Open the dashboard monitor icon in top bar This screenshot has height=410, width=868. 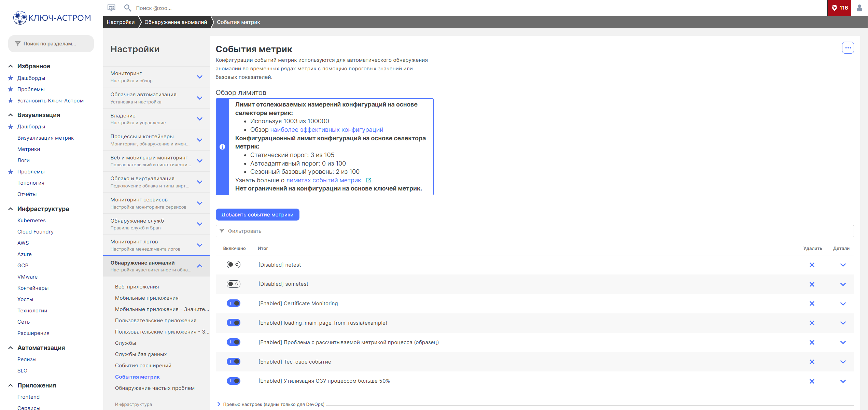(111, 8)
